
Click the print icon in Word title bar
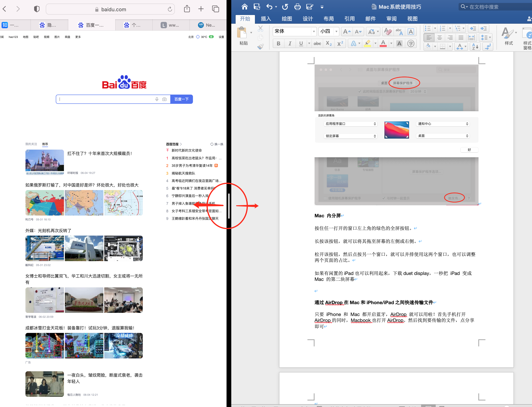tap(297, 7)
